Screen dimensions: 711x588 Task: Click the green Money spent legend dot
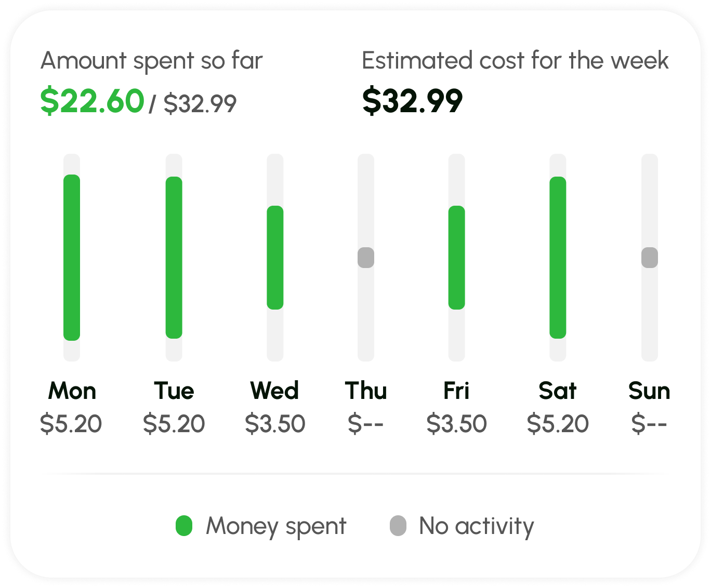(184, 526)
